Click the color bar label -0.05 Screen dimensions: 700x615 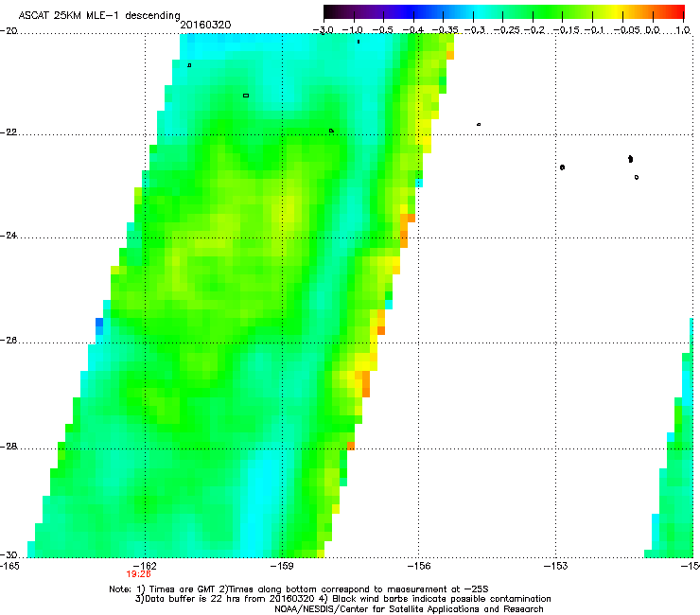pos(627,30)
